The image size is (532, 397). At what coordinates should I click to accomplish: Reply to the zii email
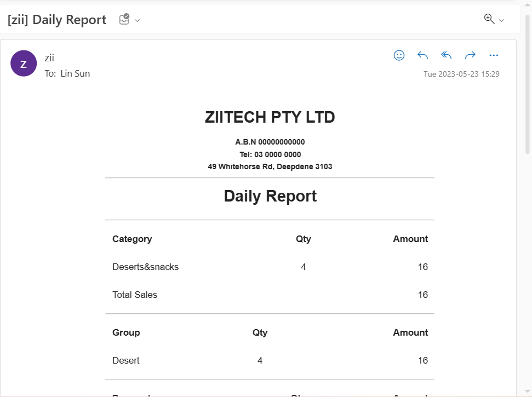coord(422,55)
